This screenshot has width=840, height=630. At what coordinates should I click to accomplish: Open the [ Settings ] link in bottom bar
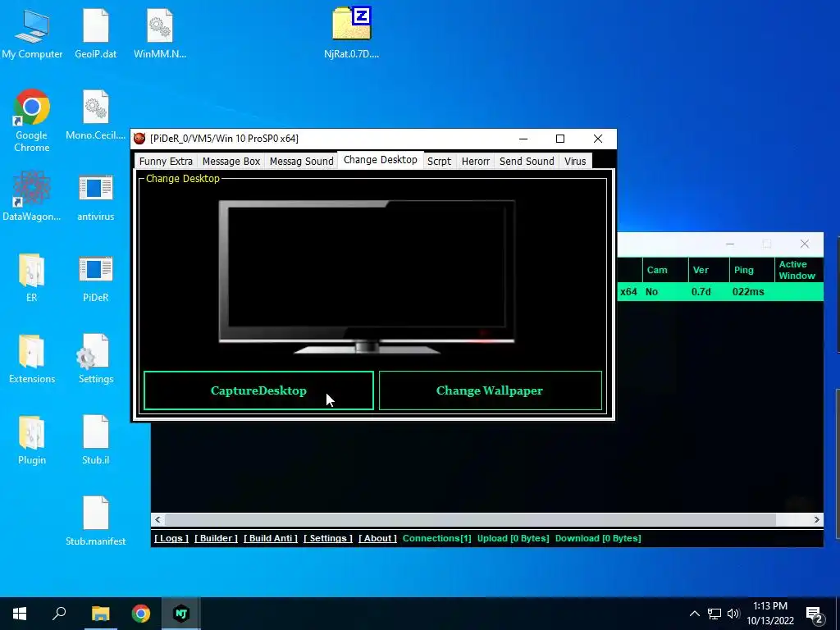(328, 538)
